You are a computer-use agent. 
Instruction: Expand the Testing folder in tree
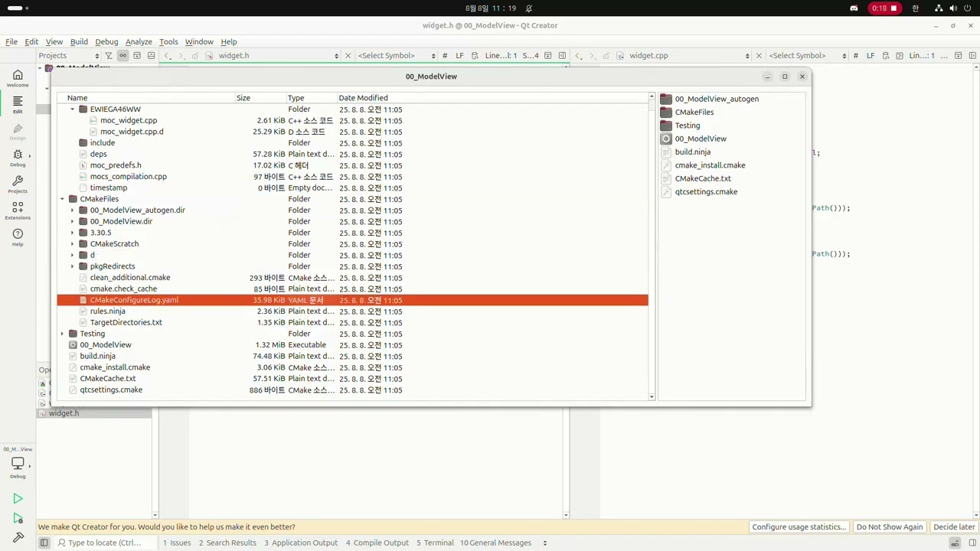[x=63, y=334]
